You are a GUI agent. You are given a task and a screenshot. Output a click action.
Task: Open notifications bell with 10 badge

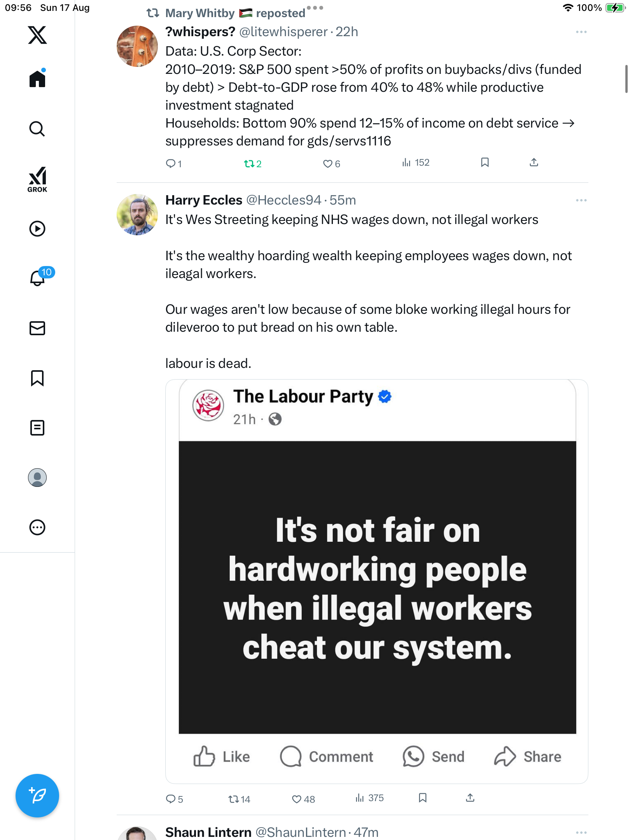pos(38,278)
